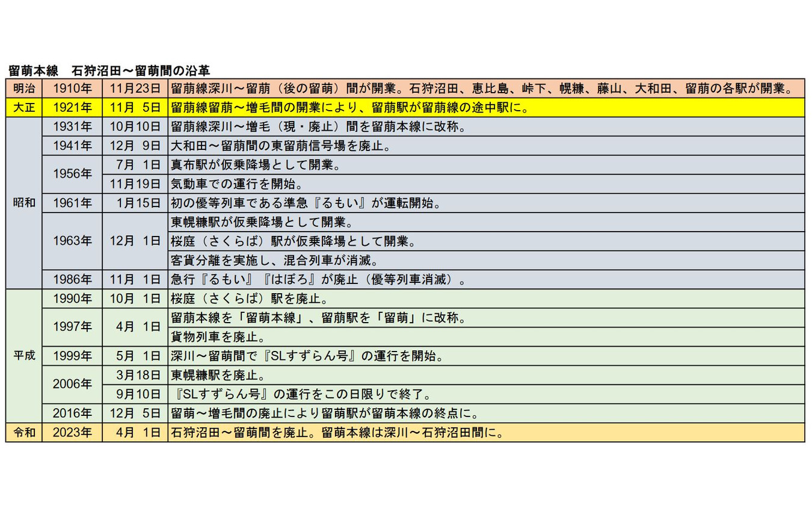Viewport: 812px width, 508px height.
Task: Click the 気動車での運行を開始 row
Action: [x=486, y=184]
